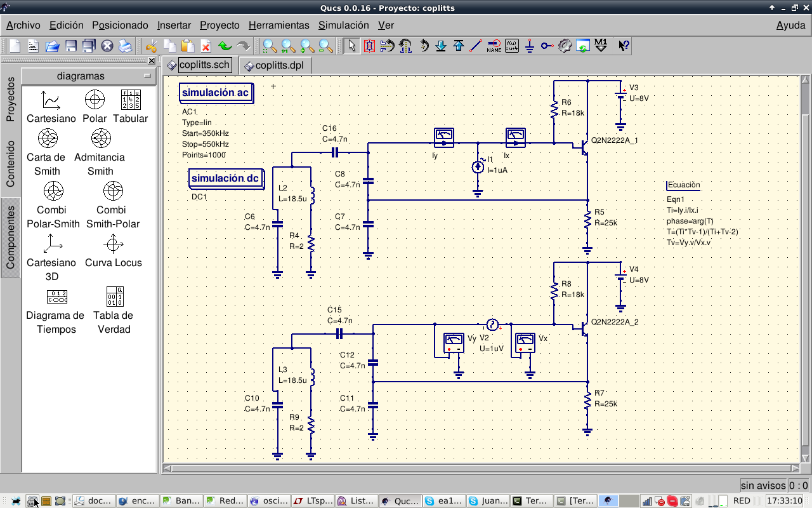The height and width of the screenshot is (508, 812).
Task: Open LTspice from the taskbar
Action: [314, 501]
